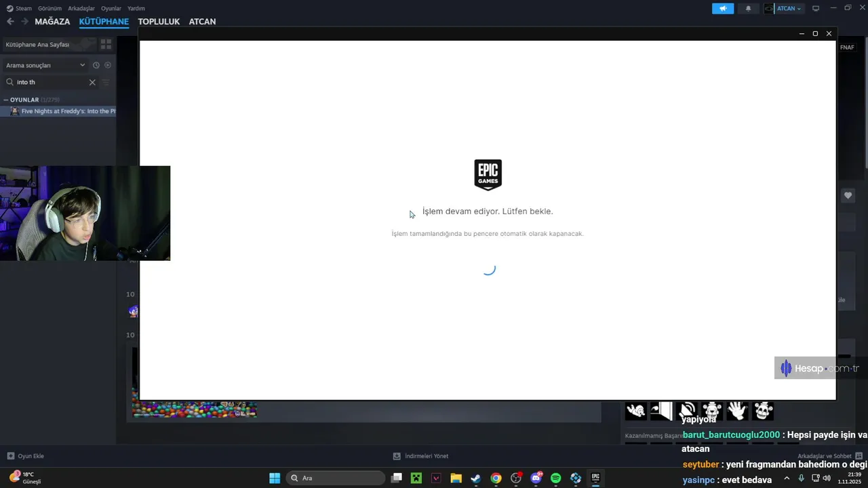Screen dimensions: 868x488
Task: Toggle the ready-to-play filter icon
Action: click(108, 65)
